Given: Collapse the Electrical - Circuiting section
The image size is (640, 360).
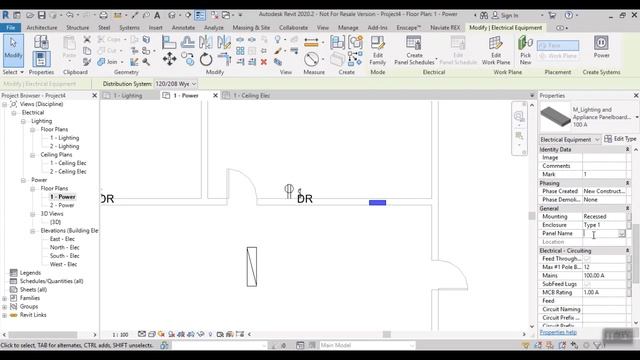Looking at the screenshot, I should click(627, 251).
